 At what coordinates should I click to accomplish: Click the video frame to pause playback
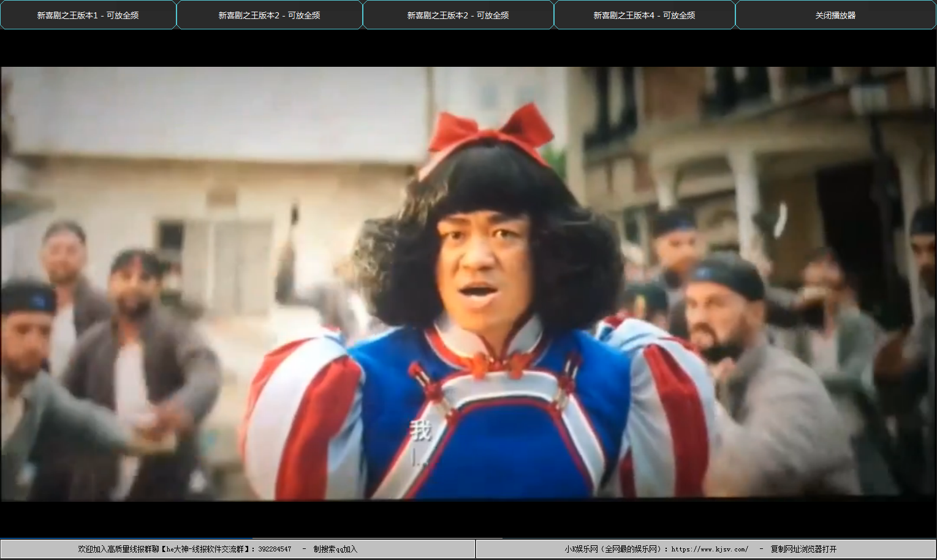[468, 283]
